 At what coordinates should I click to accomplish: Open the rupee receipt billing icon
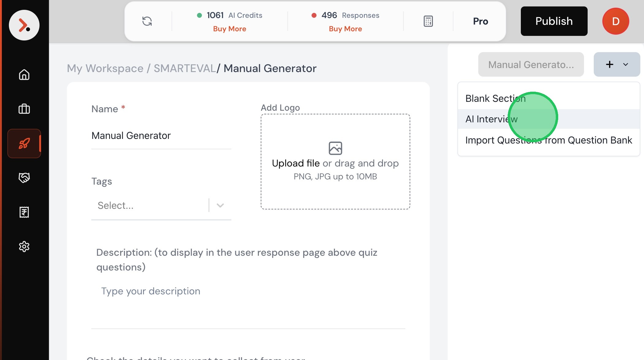(x=24, y=212)
